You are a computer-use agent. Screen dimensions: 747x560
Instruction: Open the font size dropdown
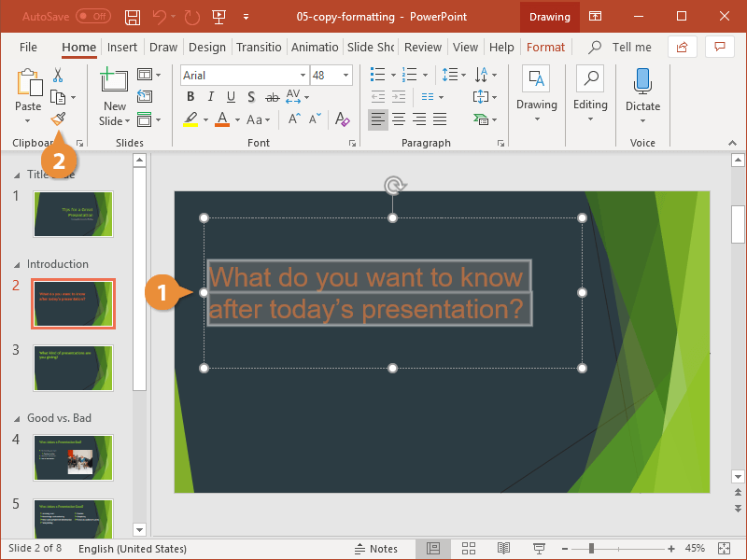[x=345, y=75]
